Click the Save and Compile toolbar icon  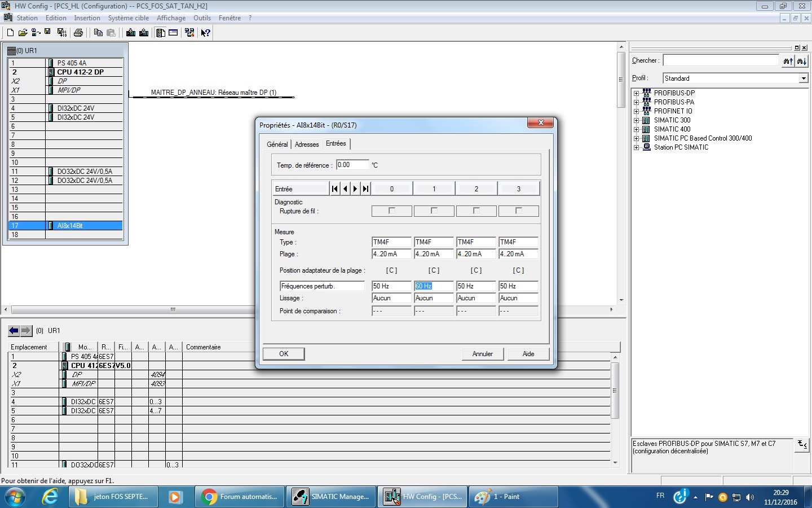pos(62,33)
